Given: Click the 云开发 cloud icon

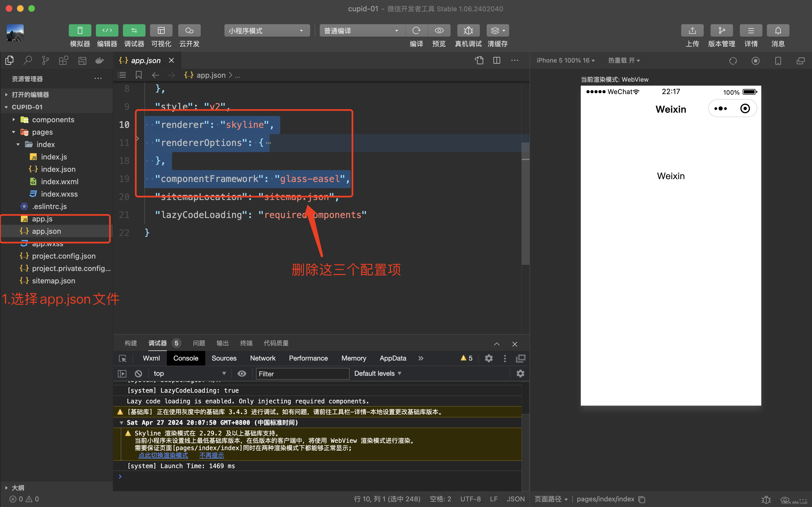Looking at the screenshot, I should tap(189, 30).
